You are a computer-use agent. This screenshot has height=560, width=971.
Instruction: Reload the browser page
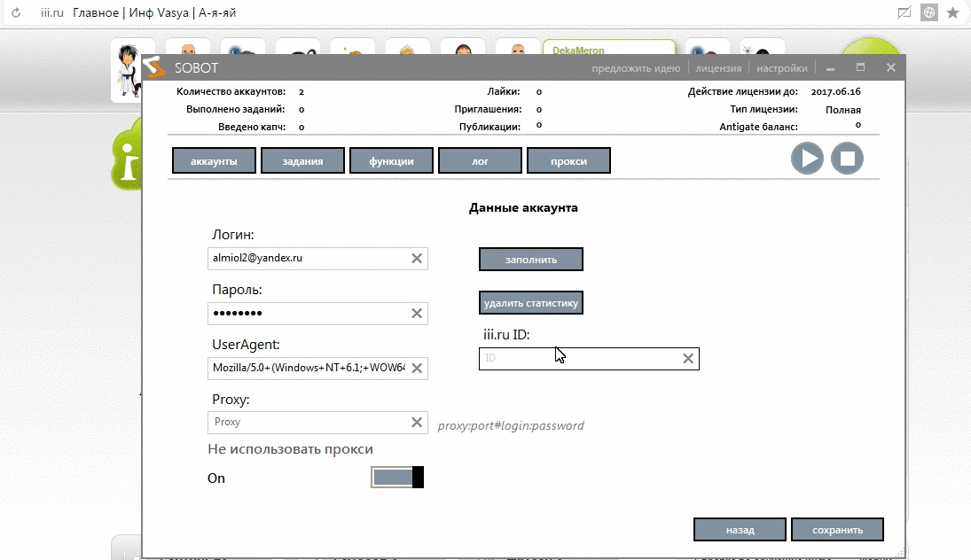tap(16, 13)
